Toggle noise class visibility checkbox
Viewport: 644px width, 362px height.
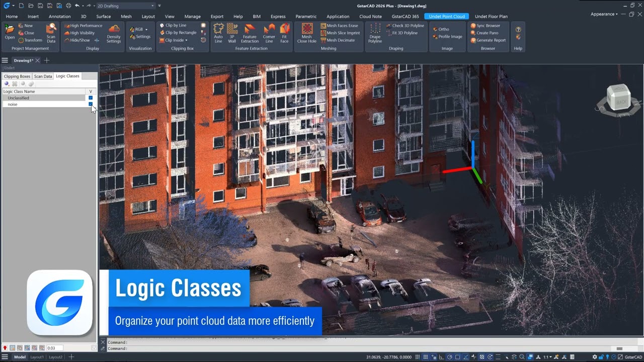pyautogui.click(x=91, y=104)
